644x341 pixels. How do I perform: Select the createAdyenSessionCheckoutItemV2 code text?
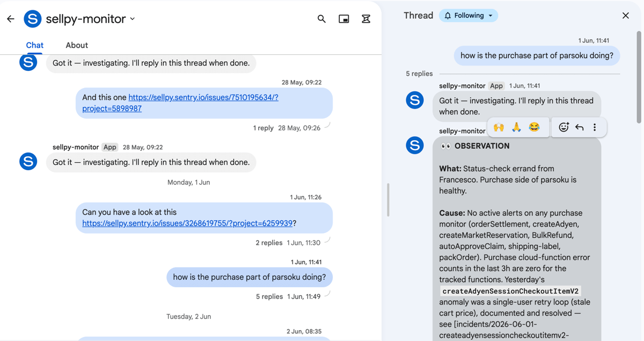[x=510, y=291]
